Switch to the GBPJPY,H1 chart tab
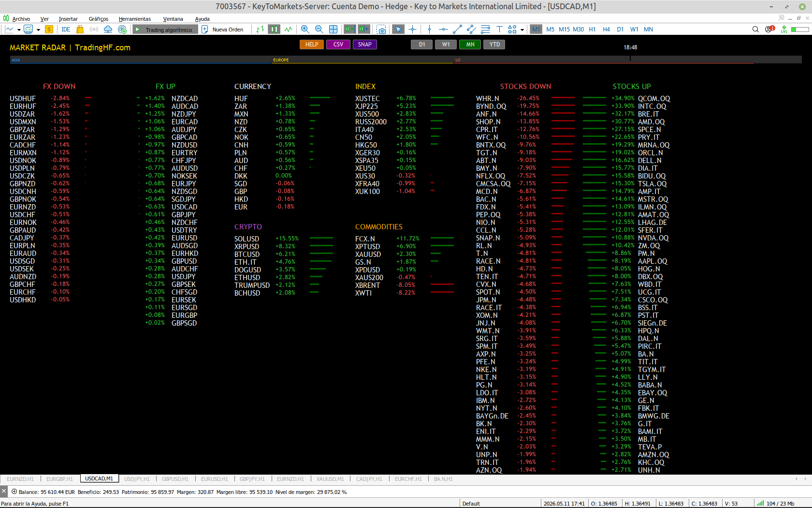Image resolution: width=812 pixels, height=508 pixels. [252, 479]
